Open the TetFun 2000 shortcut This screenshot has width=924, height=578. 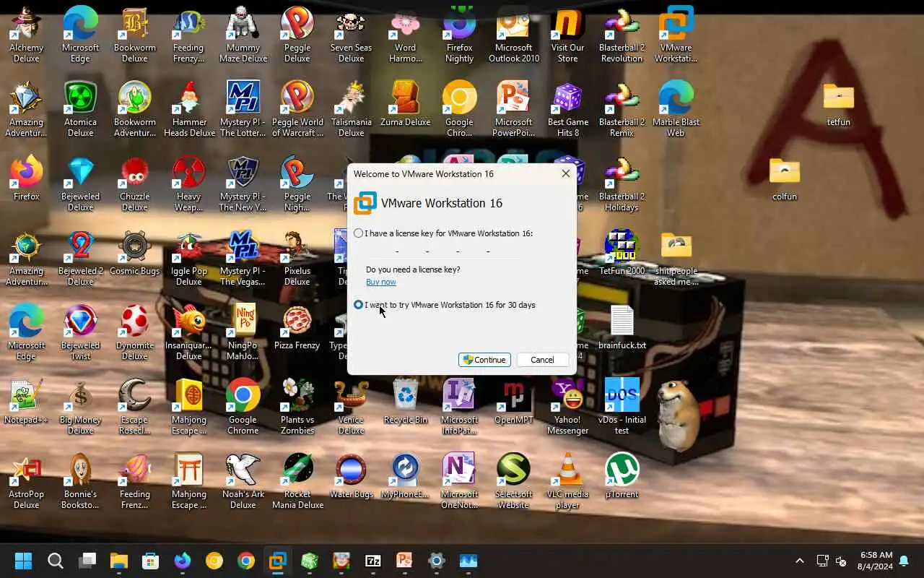622,252
